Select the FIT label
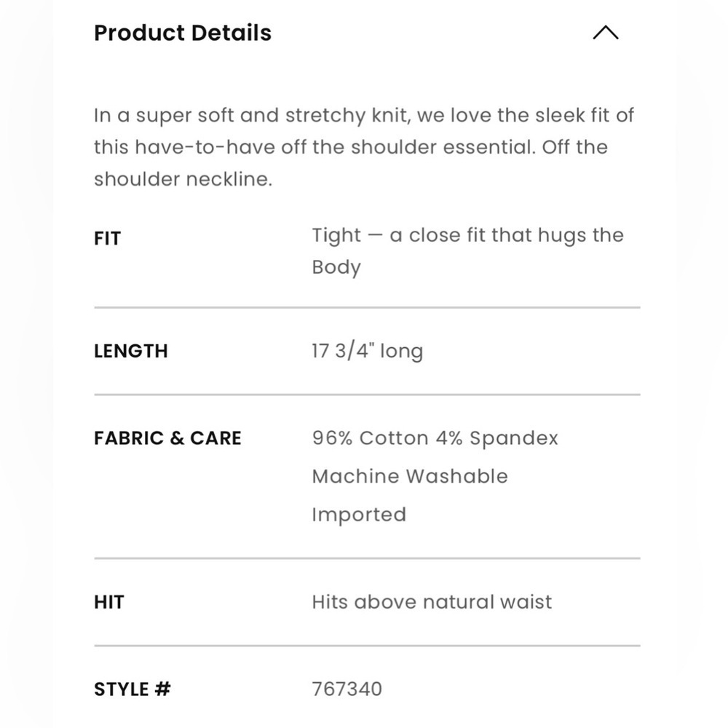 click(108, 238)
